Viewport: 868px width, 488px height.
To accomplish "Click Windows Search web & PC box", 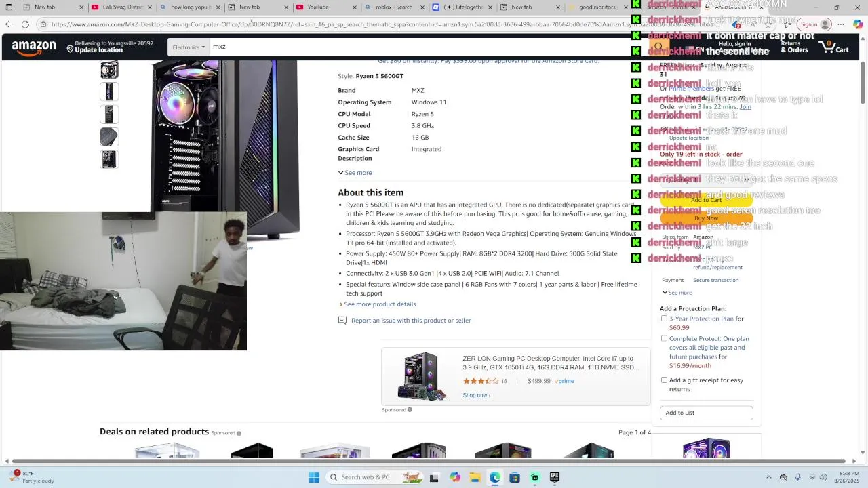I will pyautogui.click(x=373, y=477).
